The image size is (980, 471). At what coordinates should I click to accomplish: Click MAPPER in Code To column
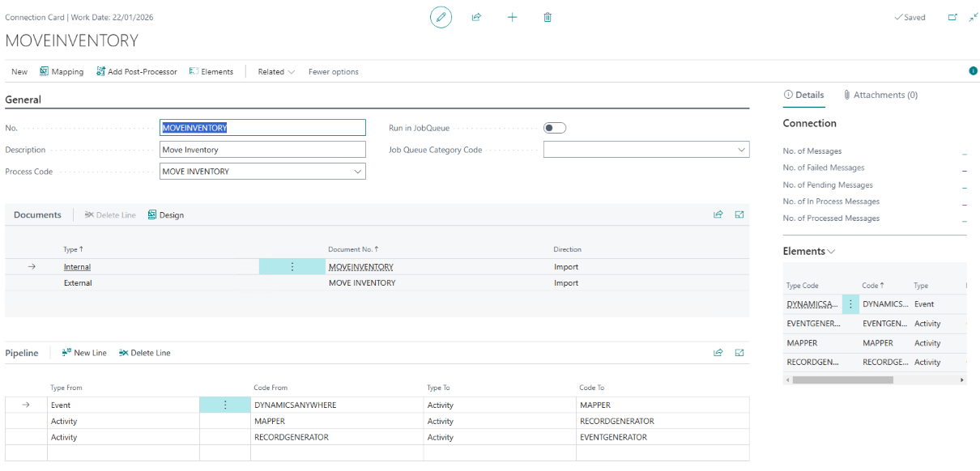pos(595,405)
